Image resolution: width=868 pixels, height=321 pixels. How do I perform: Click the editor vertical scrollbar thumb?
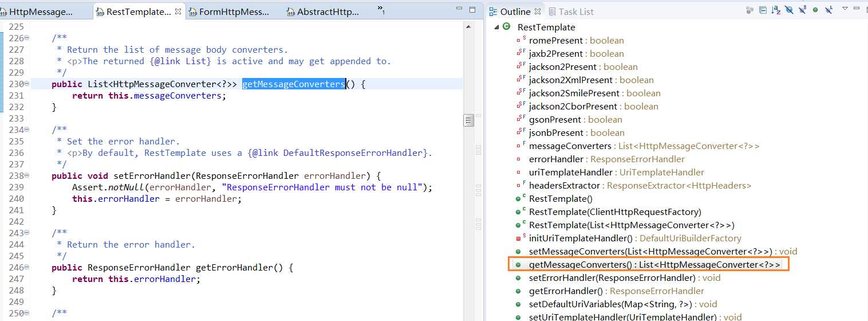point(468,120)
